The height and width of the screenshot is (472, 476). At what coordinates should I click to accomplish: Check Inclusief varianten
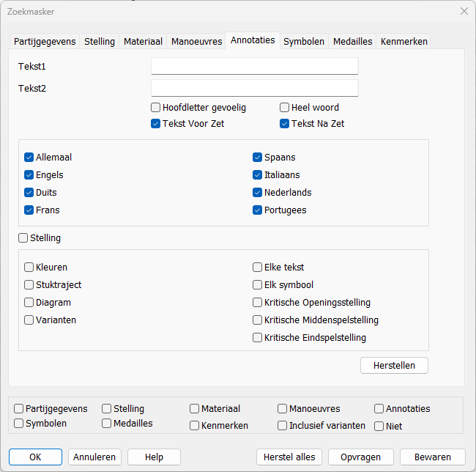click(283, 426)
